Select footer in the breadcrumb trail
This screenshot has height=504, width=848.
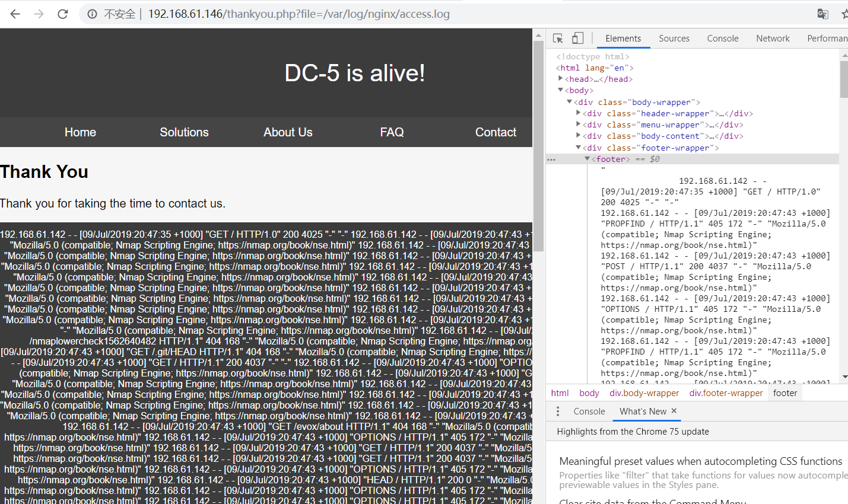[785, 393]
